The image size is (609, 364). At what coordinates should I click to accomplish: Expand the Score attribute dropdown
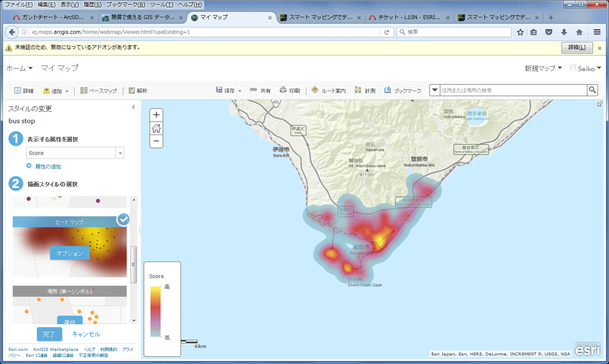[120, 153]
